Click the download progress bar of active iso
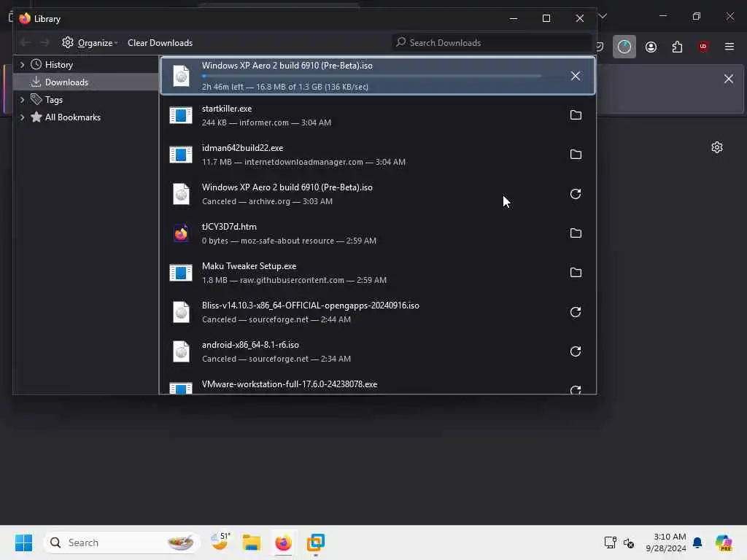Screen dimensions: 747x560 pyautogui.click(x=371, y=76)
